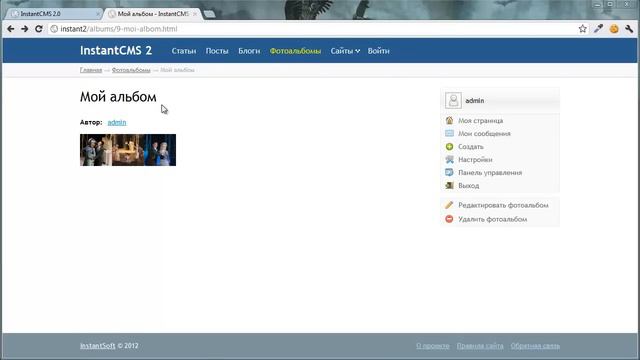Image resolution: width=640 pixels, height=360 pixels.
Task: Open the Создать link
Action: [x=471, y=147]
